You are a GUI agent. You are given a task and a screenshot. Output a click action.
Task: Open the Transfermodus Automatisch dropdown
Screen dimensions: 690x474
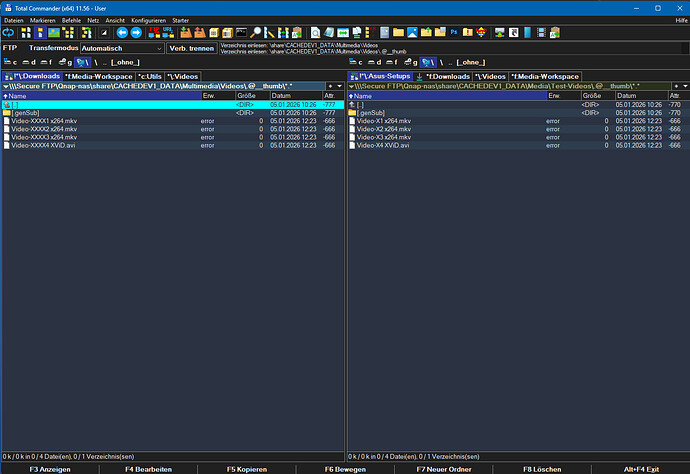[x=158, y=47]
